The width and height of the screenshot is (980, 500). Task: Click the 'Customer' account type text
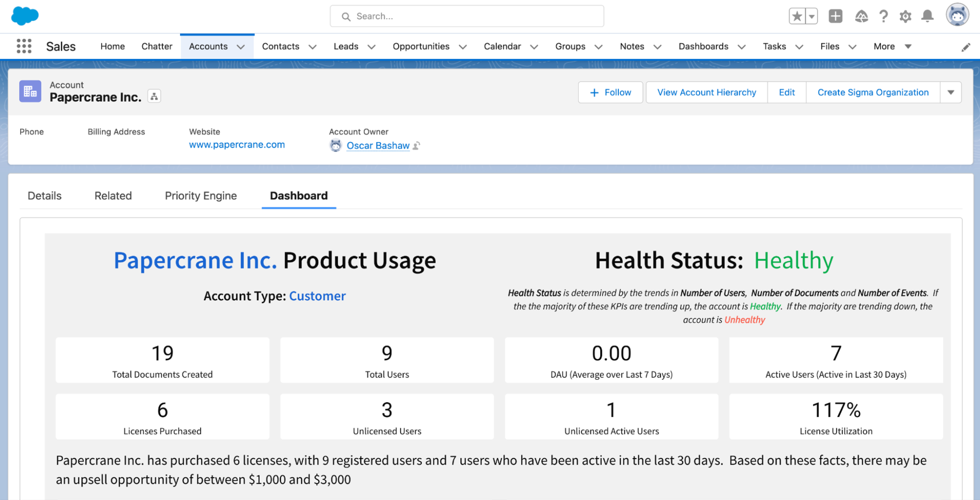coord(317,296)
